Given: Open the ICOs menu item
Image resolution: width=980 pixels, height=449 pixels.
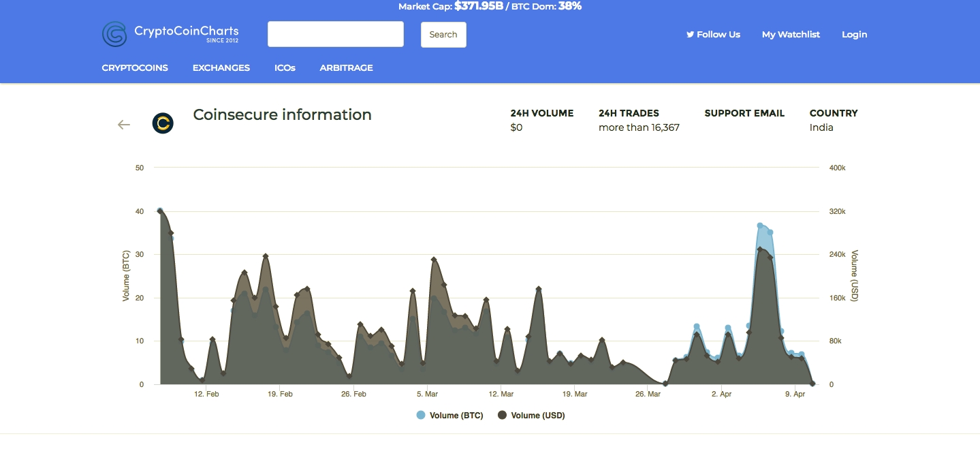Looking at the screenshot, I should tap(285, 68).
